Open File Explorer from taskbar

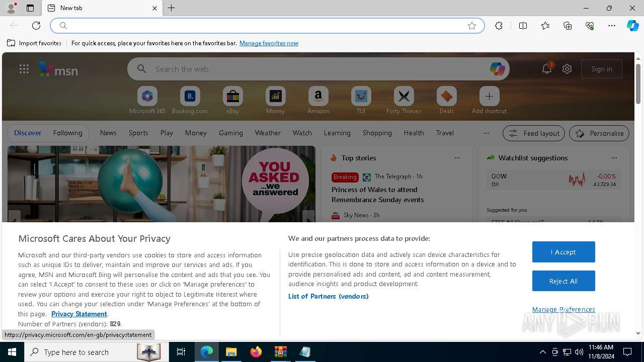[231, 352]
